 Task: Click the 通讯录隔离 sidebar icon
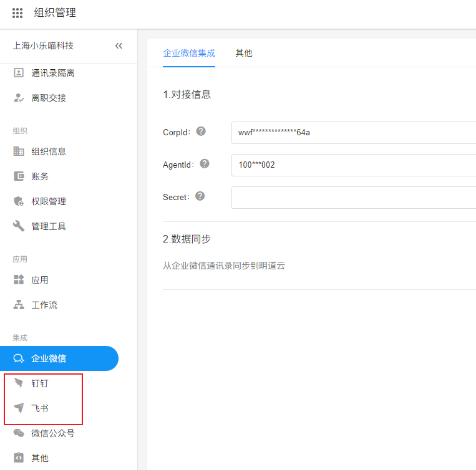[x=19, y=73]
